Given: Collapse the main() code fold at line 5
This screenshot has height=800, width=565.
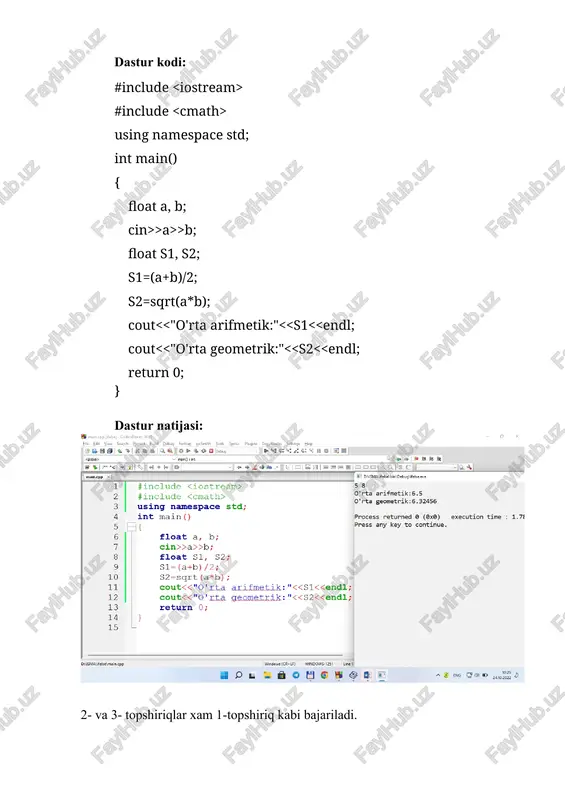Looking at the screenshot, I should click(x=131, y=527).
